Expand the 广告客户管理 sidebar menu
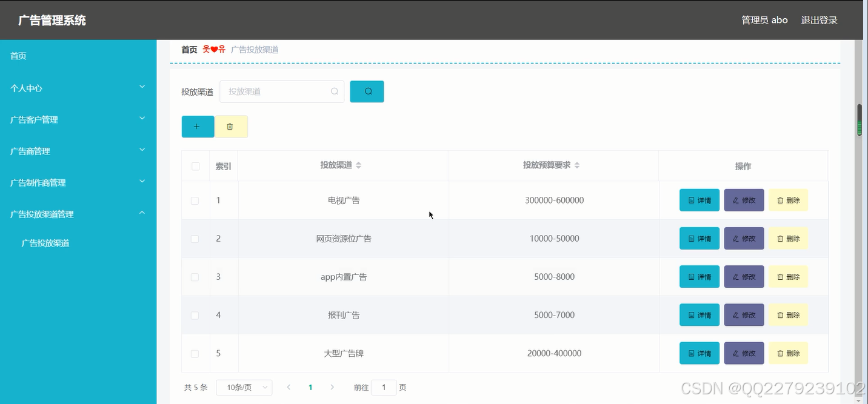Viewport: 868px width, 404px height. pos(79,119)
